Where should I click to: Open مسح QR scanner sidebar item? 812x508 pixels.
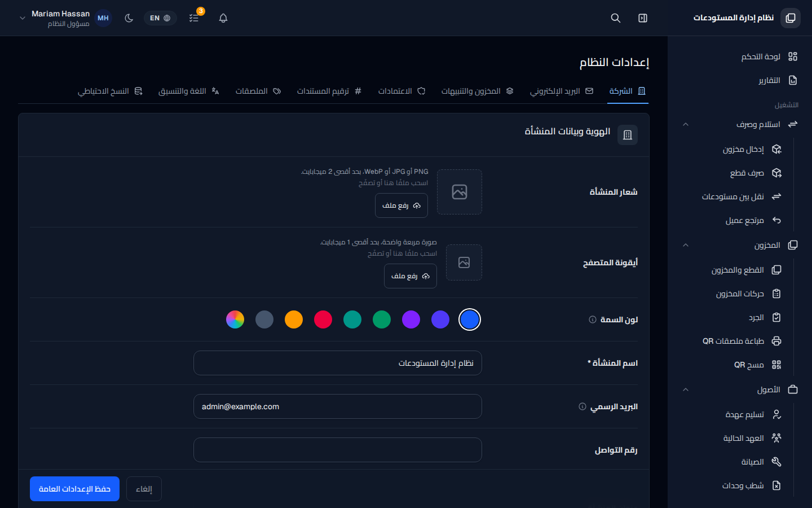(x=731, y=365)
